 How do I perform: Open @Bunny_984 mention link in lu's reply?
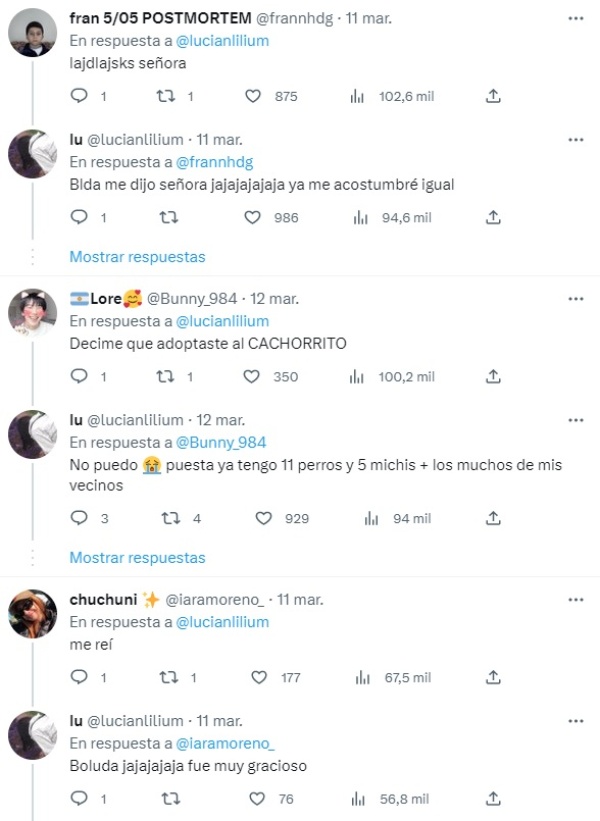coord(220,442)
